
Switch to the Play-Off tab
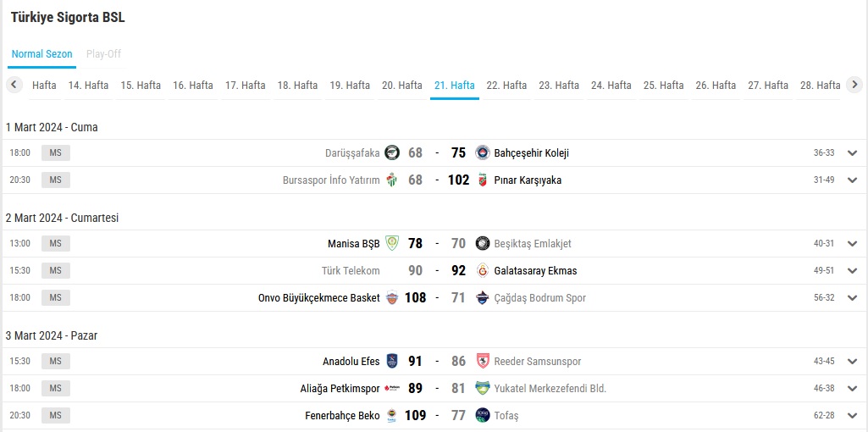pyautogui.click(x=103, y=54)
